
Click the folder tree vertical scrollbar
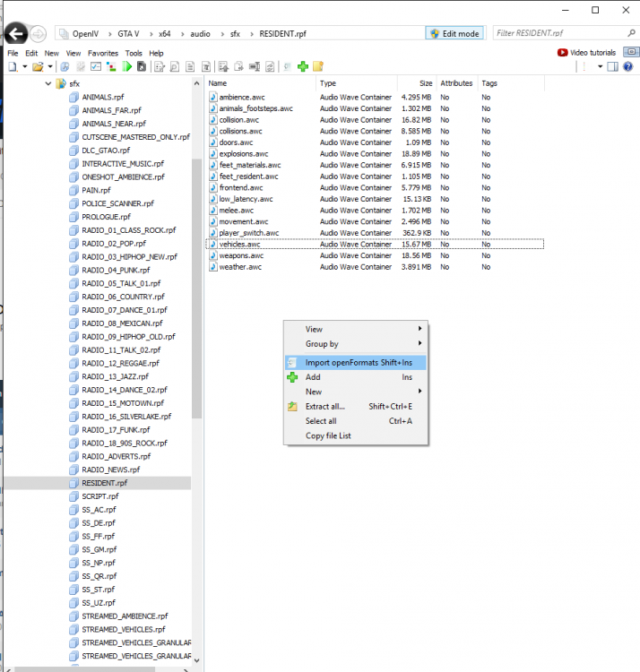click(197, 288)
